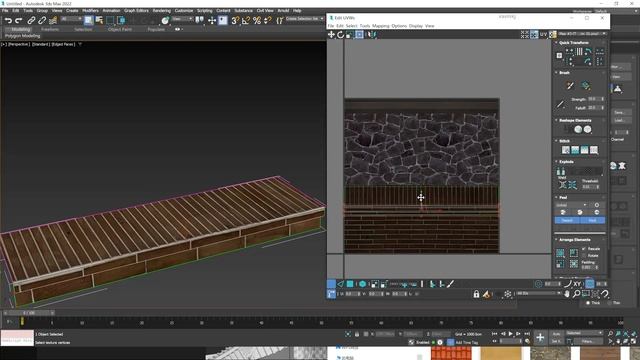Open the Modifiers menu in 3ds Max
Viewport: 640px width, 360px height.
[x=90, y=11]
